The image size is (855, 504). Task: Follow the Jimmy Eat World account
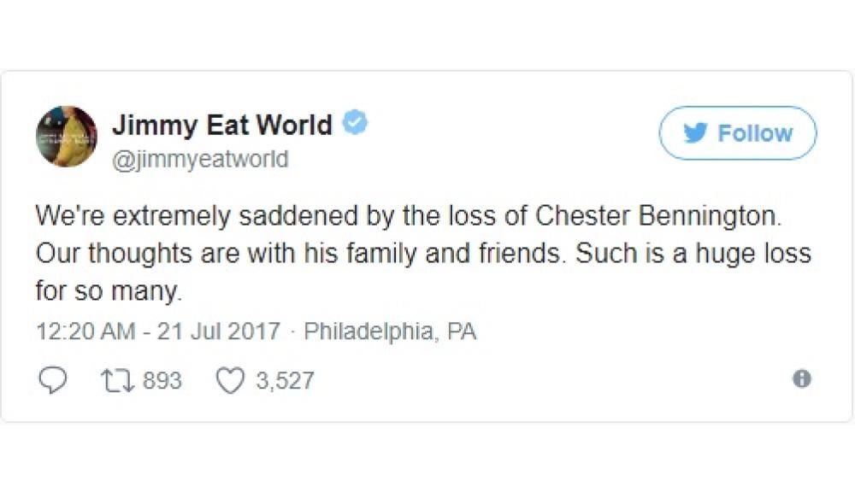(737, 133)
